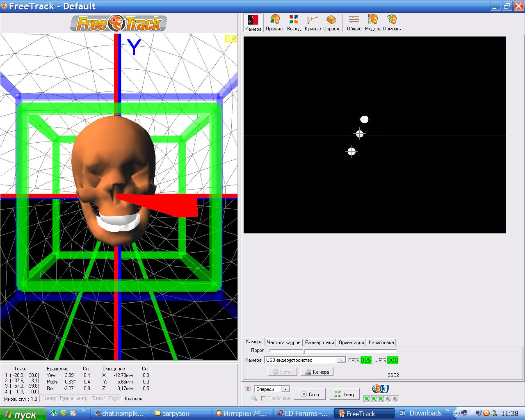Open the Управл. controls icon
The height and width of the screenshot is (420, 525).
[x=331, y=23]
